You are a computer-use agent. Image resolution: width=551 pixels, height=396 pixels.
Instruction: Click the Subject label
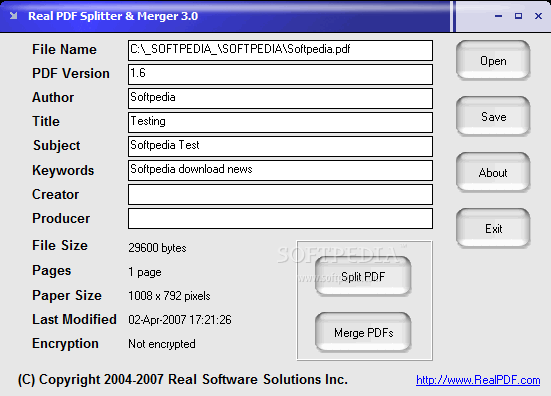[x=57, y=145]
